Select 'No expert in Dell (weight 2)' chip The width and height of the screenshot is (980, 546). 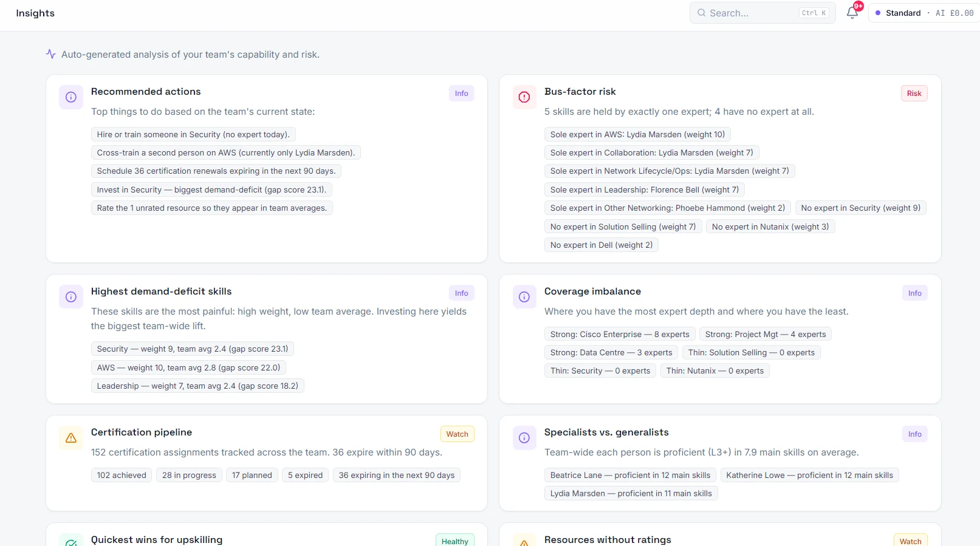pos(601,245)
